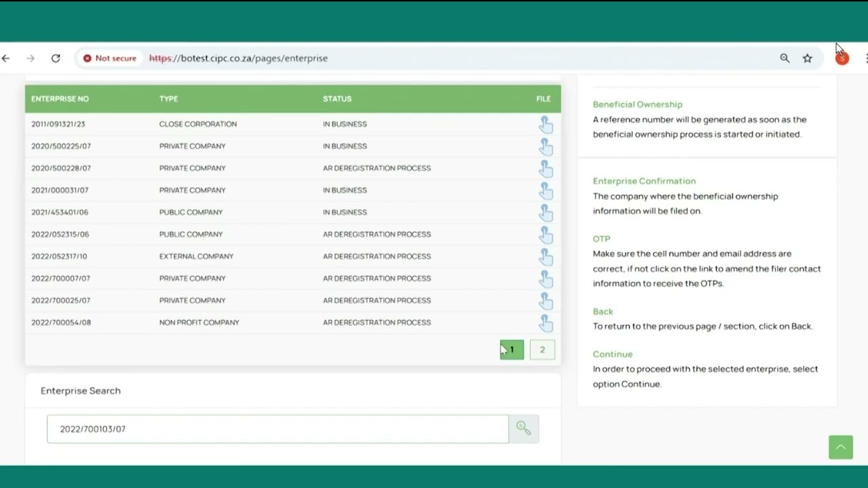Bookmark this page with star icon
This screenshot has height=488, width=868.
[807, 58]
